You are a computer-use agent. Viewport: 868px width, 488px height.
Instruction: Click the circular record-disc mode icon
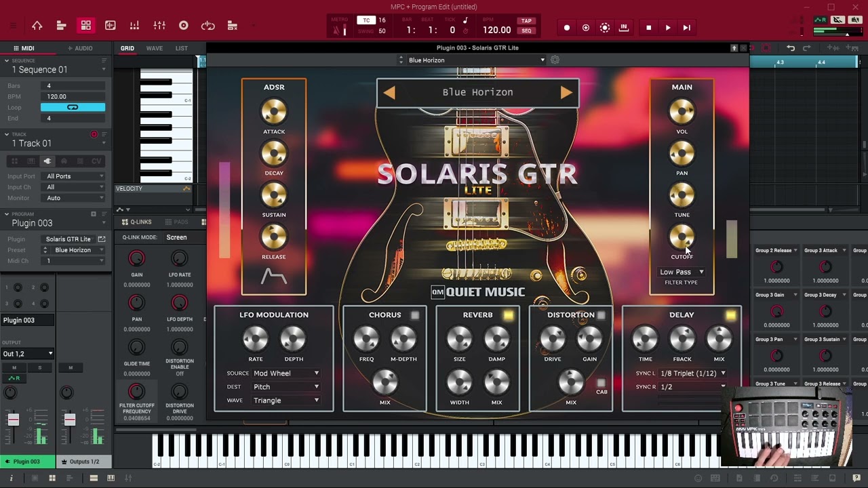tap(183, 26)
